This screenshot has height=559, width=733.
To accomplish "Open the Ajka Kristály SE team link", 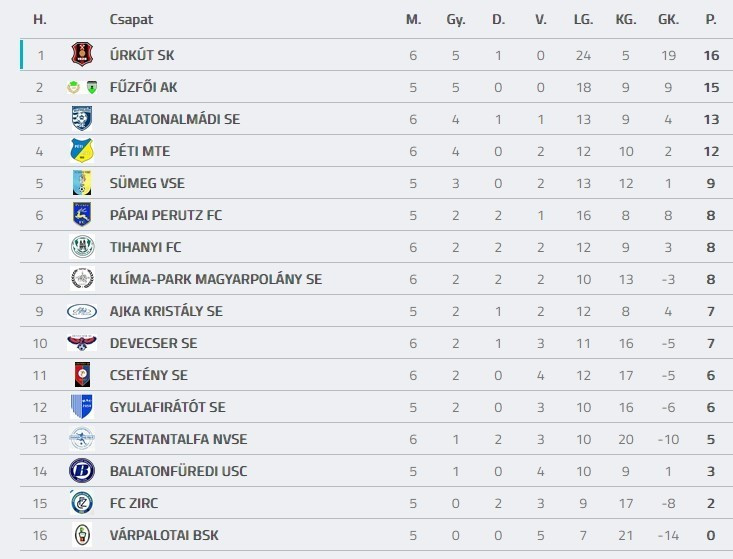I will coord(166,311).
